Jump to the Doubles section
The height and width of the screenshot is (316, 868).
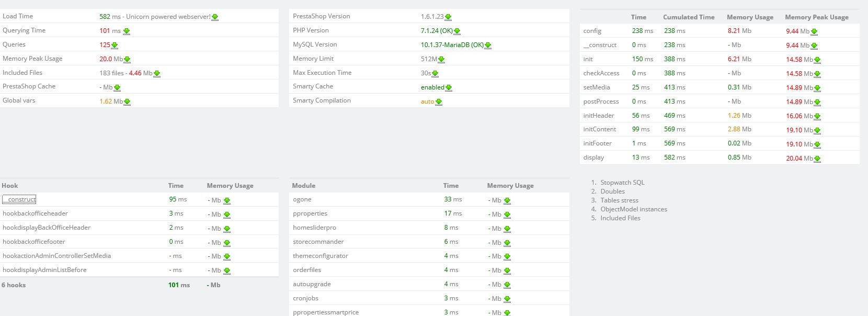[x=612, y=191]
